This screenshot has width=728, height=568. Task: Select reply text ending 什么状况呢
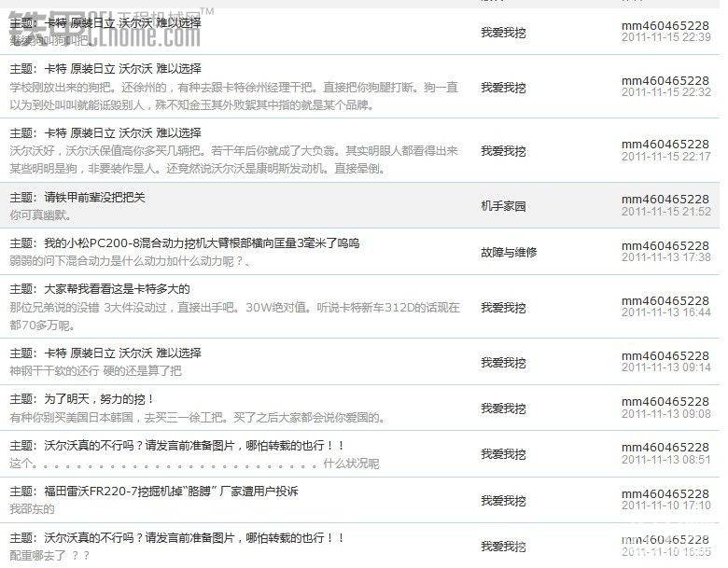coord(194,464)
